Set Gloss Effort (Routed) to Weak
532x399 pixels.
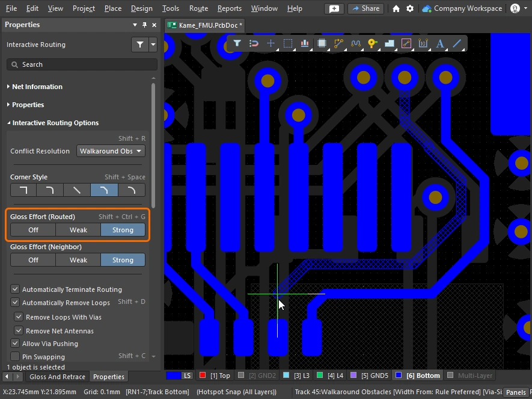78,230
